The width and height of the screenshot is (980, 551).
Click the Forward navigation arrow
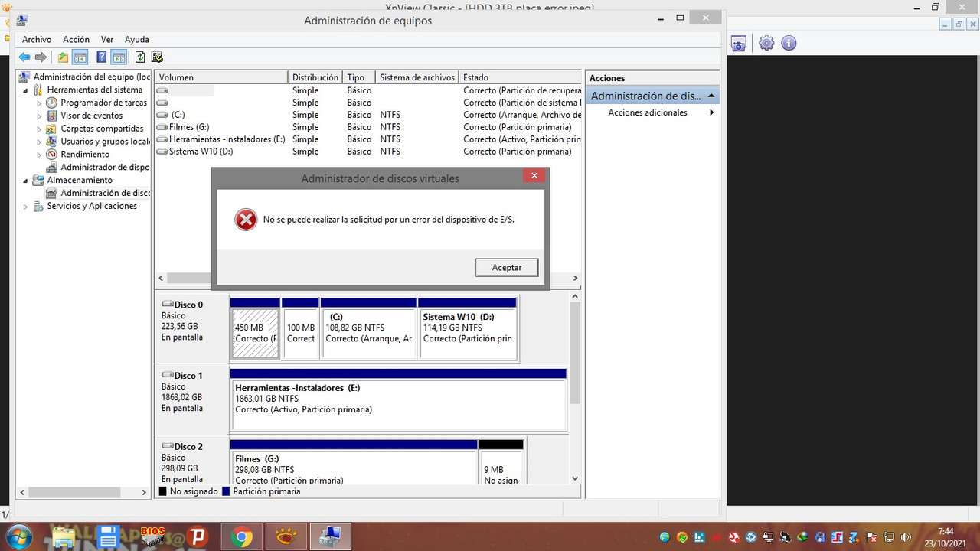(x=41, y=56)
